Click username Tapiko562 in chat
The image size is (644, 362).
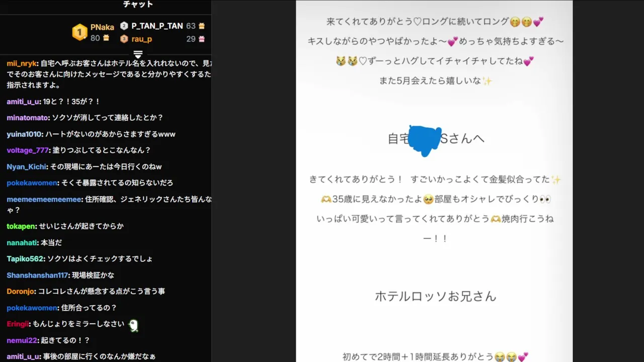click(26, 259)
